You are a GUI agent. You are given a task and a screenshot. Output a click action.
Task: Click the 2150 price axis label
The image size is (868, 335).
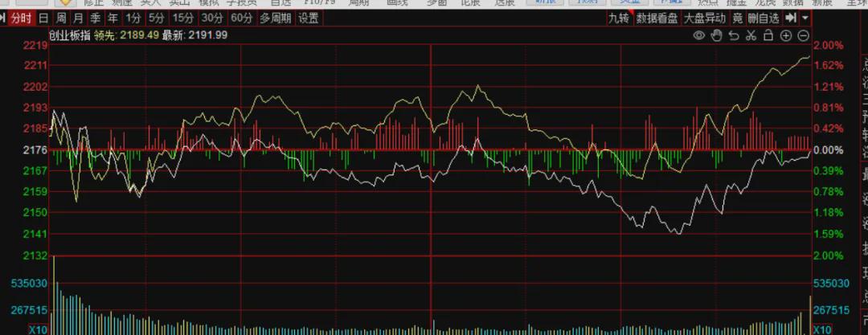[x=35, y=213]
